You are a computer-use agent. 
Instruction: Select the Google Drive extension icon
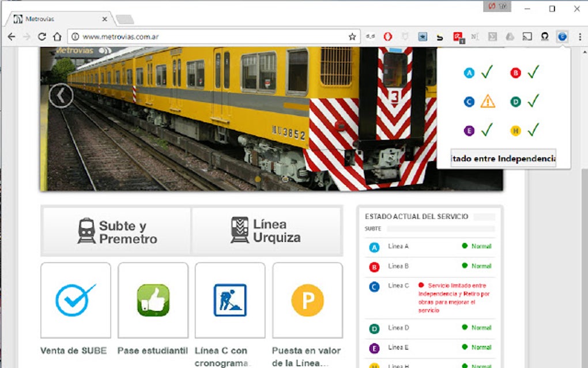click(509, 36)
